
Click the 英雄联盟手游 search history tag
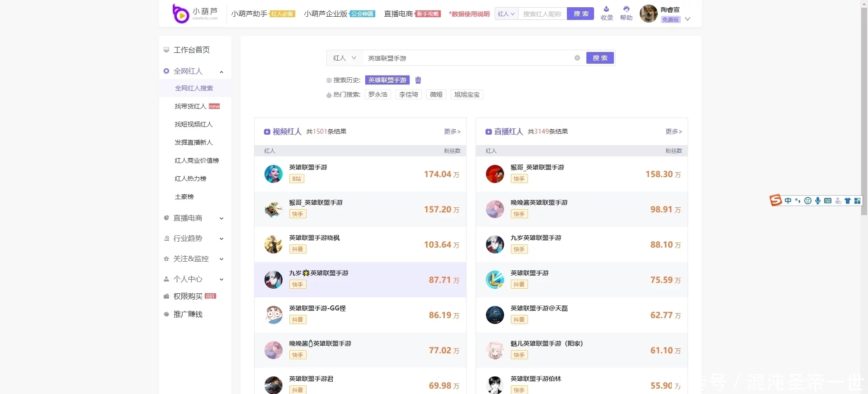point(387,80)
